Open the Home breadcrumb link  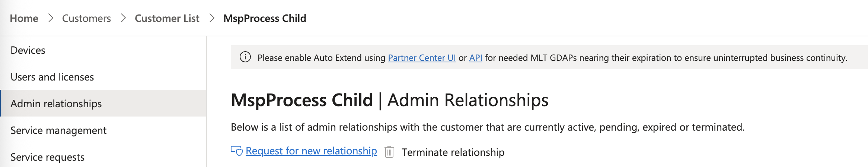pyautogui.click(x=24, y=18)
